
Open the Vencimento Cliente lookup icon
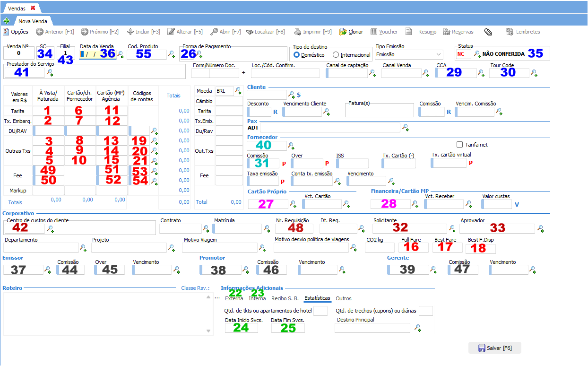(326, 112)
